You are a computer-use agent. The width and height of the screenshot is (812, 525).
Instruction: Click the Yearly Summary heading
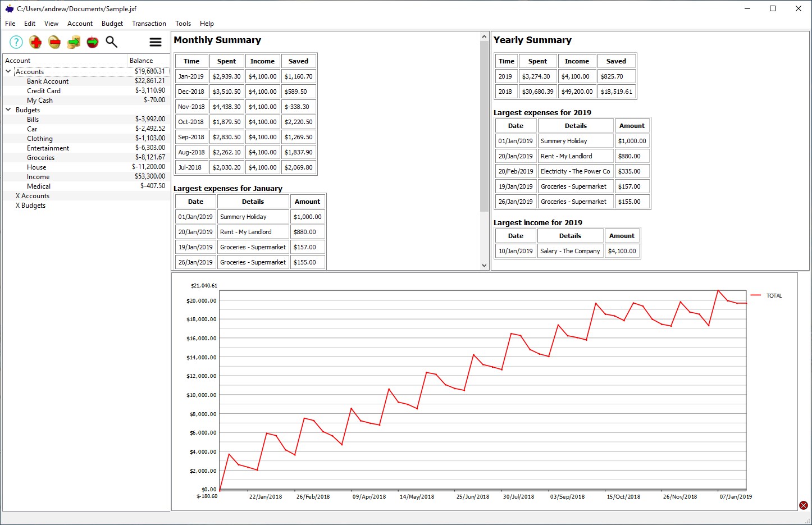[x=532, y=40]
